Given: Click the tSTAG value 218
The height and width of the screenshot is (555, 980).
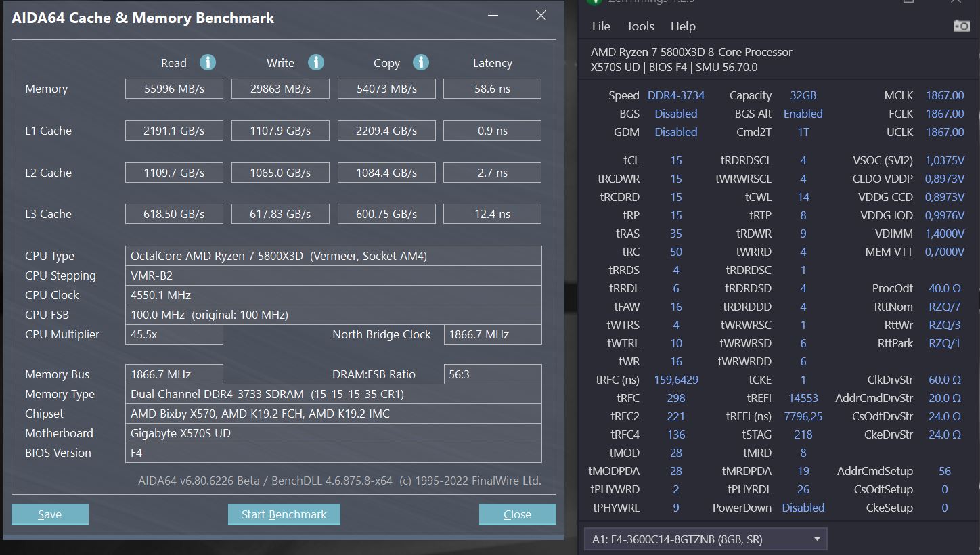Looking at the screenshot, I should 803,435.
